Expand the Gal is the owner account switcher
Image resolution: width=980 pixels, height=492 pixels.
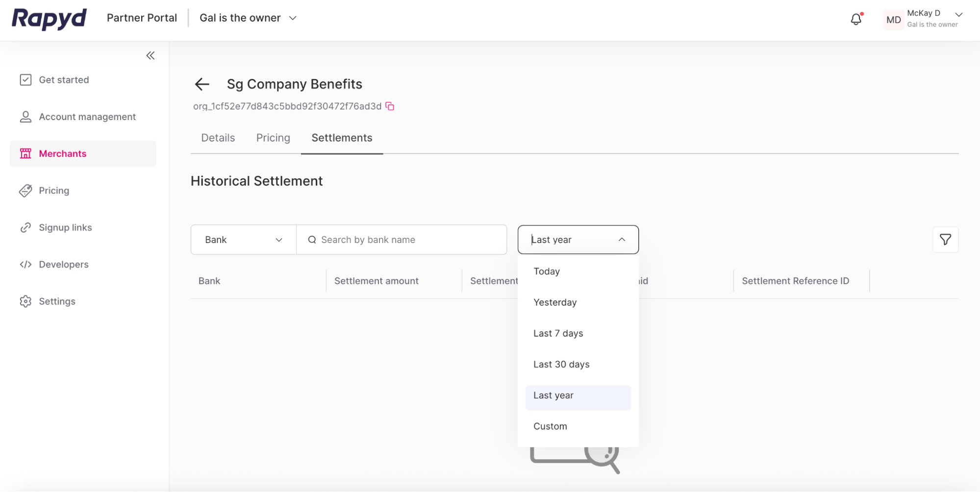coord(248,18)
